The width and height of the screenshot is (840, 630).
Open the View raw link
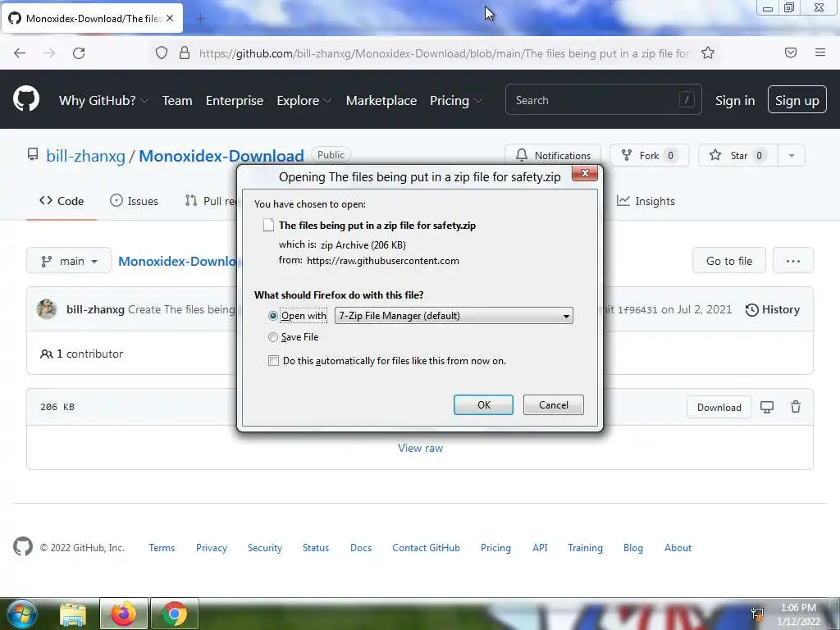421,448
